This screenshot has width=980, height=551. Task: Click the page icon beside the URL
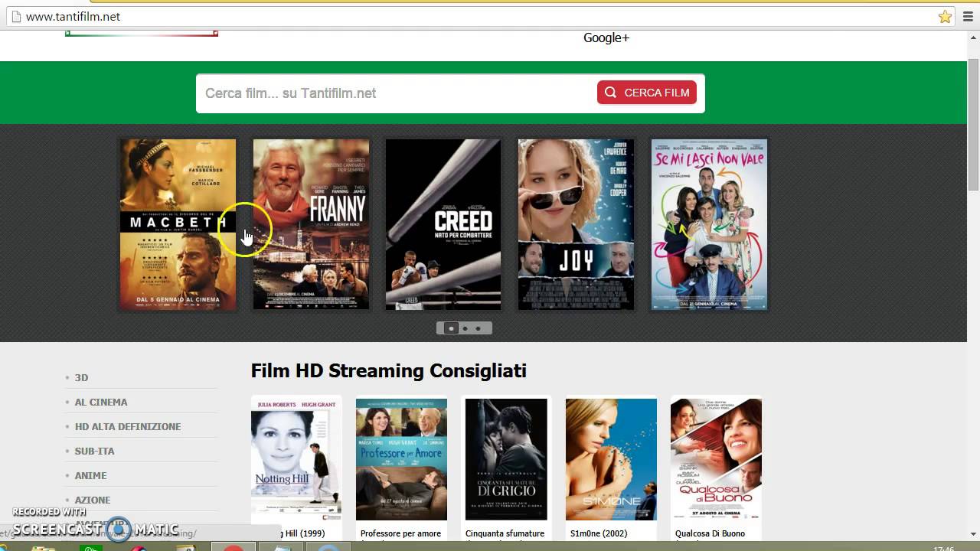coord(15,16)
